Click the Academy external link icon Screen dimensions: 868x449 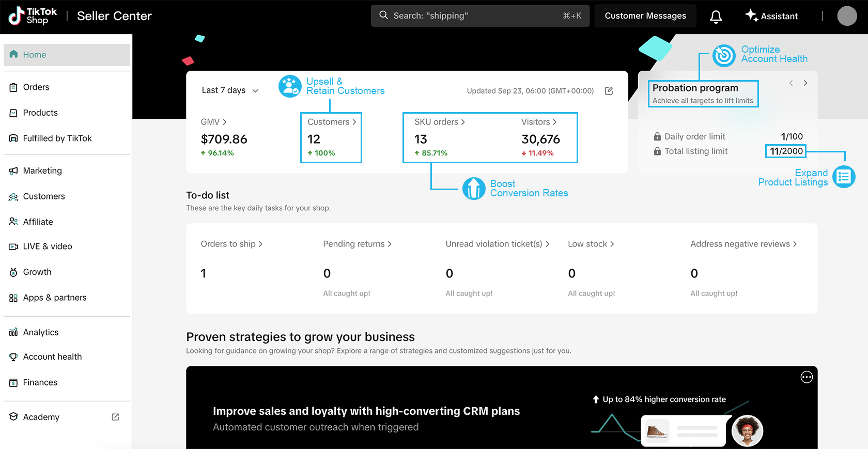tap(115, 417)
